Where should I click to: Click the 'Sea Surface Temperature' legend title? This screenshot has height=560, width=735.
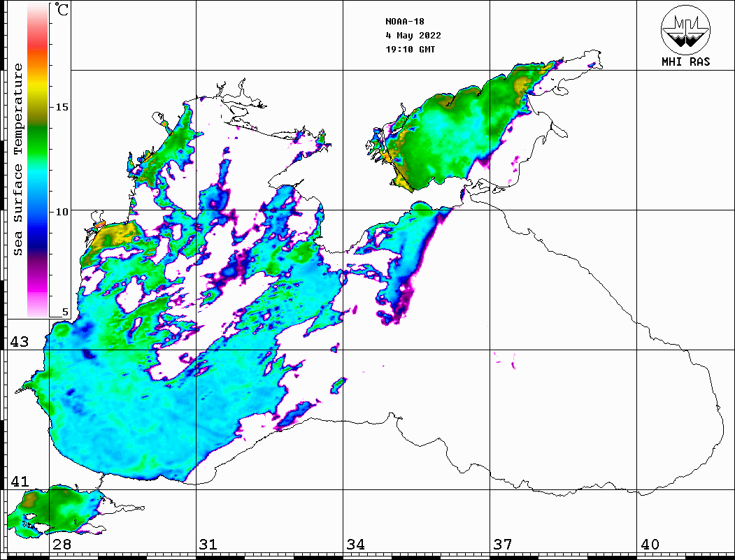(18, 160)
